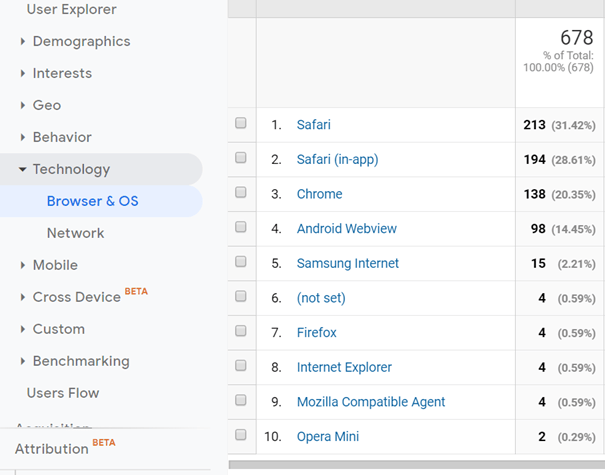Click the Benchmarking menu label
Viewport: 605px width, 475px height.
click(81, 361)
